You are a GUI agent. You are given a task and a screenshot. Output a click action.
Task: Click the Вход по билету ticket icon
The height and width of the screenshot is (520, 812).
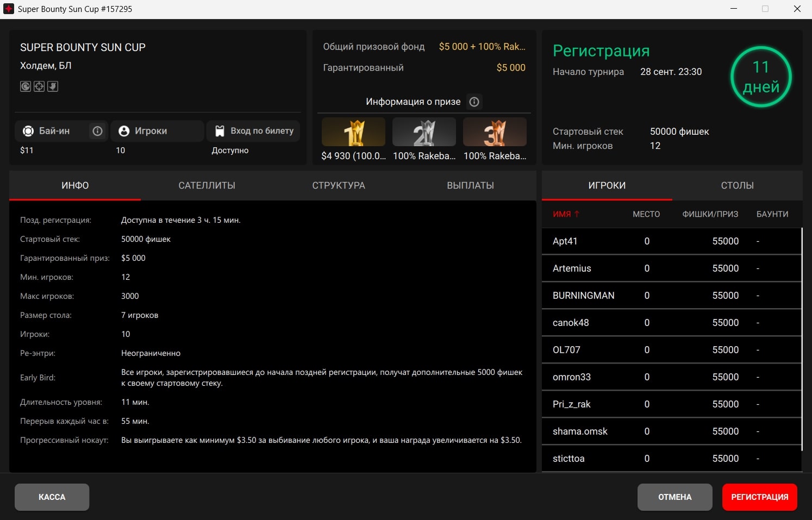(x=220, y=131)
